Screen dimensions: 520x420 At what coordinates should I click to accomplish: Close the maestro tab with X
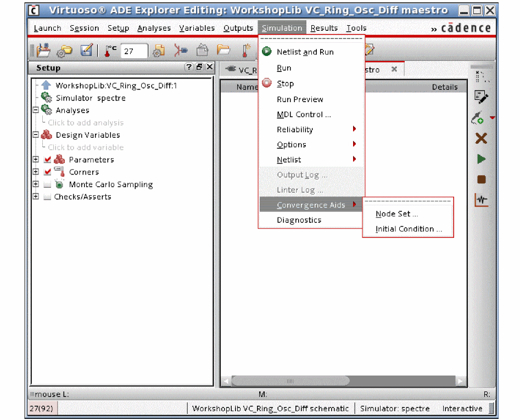(x=394, y=69)
